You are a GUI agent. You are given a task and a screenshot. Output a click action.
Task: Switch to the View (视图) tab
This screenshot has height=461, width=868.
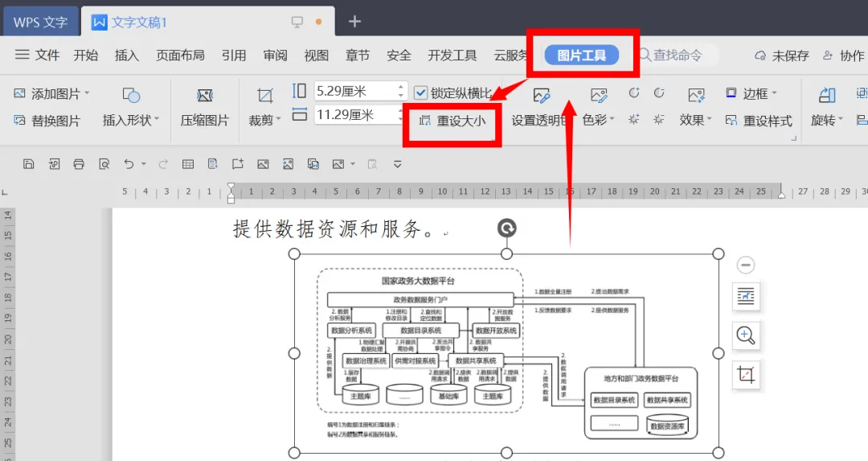pos(316,55)
